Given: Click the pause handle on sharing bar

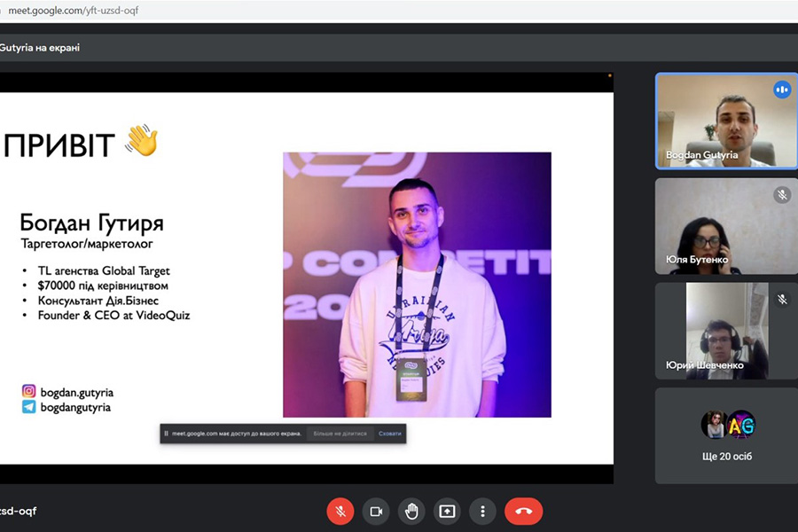Looking at the screenshot, I should point(166,434).
